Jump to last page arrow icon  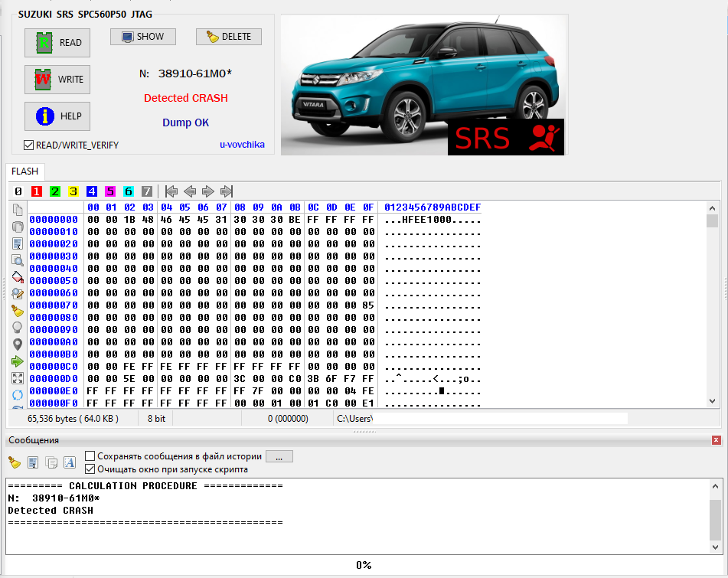(227, 191)
